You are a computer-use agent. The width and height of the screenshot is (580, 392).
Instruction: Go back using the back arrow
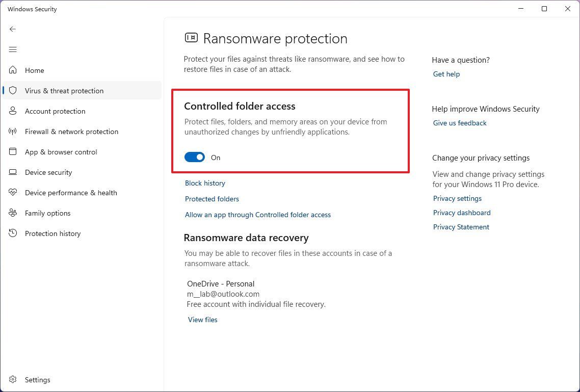pyautogui.click(x=13, y=29)
